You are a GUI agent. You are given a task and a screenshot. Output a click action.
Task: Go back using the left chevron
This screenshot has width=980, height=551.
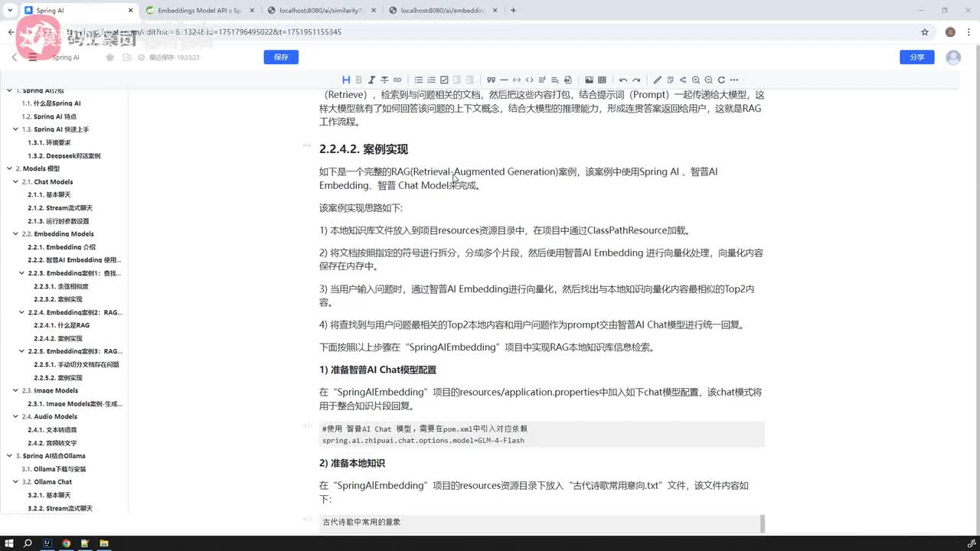click(x=14, y=57)
